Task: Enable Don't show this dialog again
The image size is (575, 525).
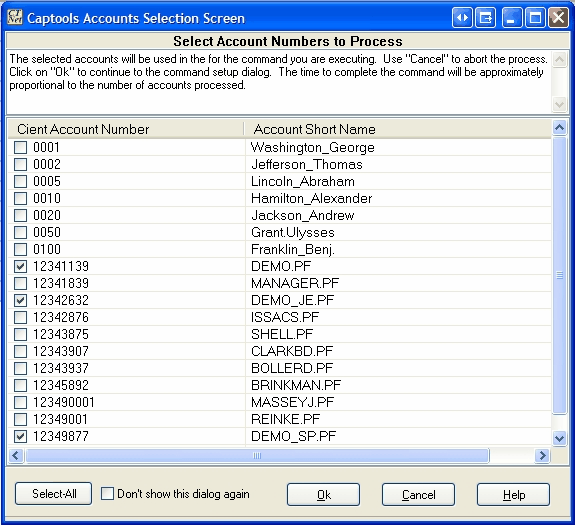Action: (x=107, y=493)
